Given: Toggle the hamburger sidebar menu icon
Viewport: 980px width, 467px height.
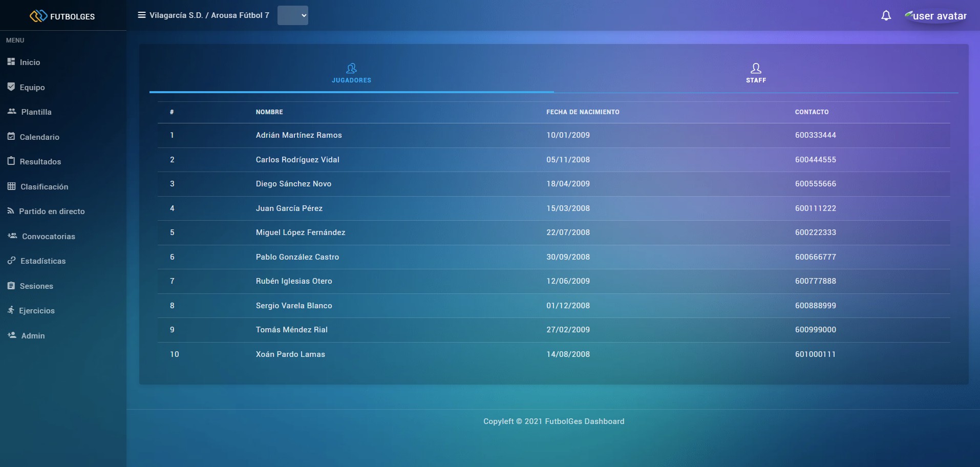Looking at the screenshot, I should pyautogui.click(x=142, y=15).
